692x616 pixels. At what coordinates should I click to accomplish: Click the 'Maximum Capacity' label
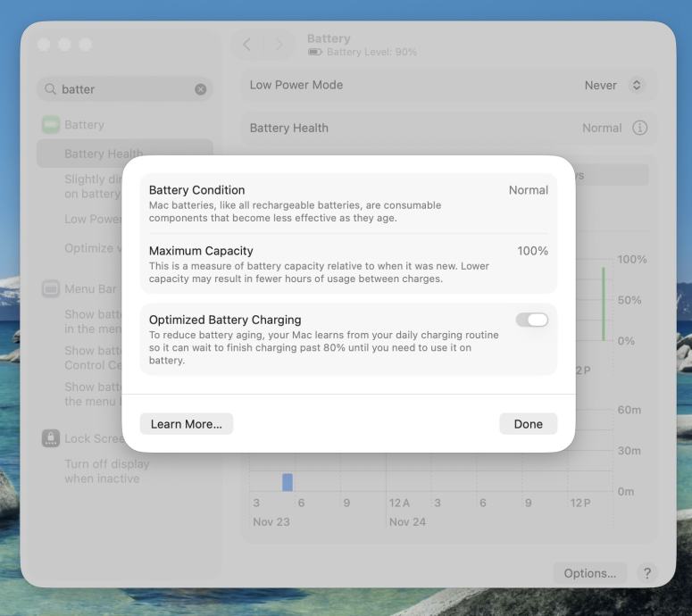201,251
